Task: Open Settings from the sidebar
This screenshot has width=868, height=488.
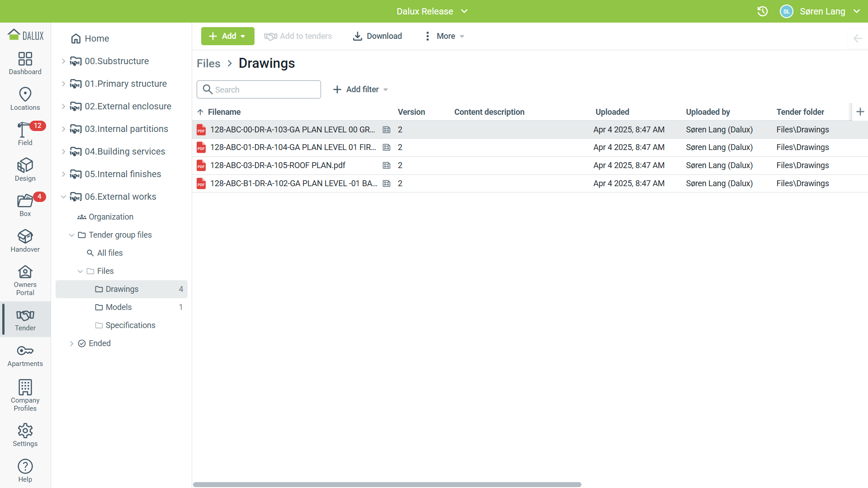Action: [x=25, y=435]
